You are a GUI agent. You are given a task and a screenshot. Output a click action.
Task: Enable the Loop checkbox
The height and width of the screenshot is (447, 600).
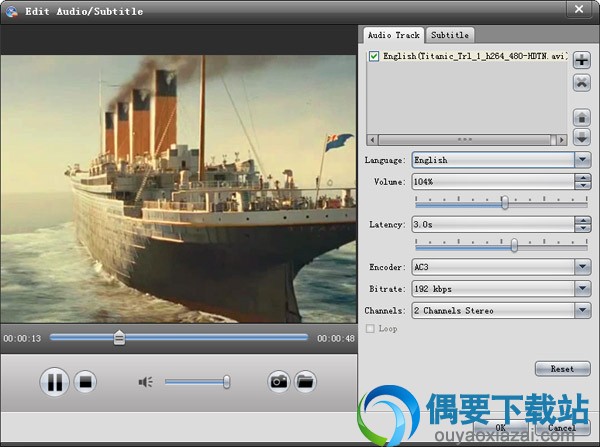[370, 329]
